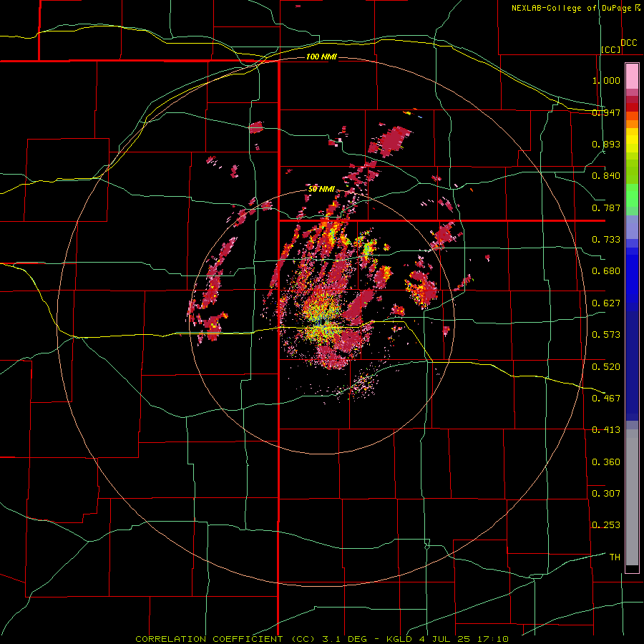
Task: Click the 0.253 scale value
Action: [606, 525]
